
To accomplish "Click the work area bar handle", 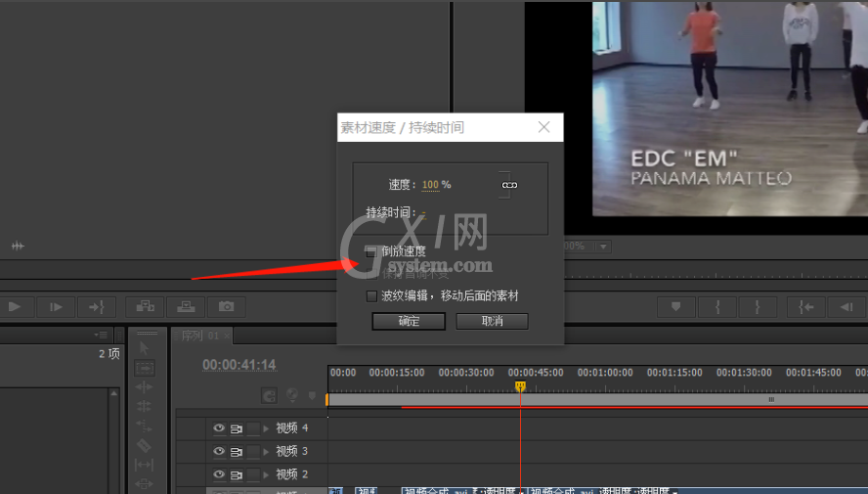I will [x=771, y=399].
